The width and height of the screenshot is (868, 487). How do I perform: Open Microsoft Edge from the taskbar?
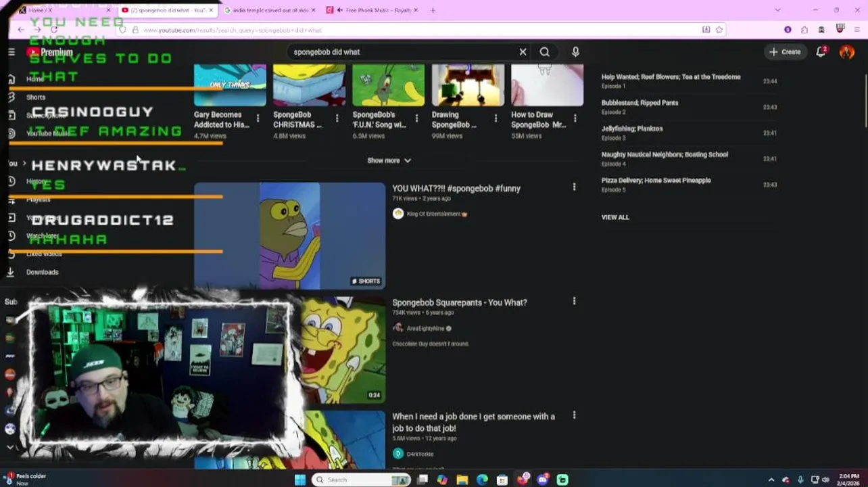tap(482, 480)
